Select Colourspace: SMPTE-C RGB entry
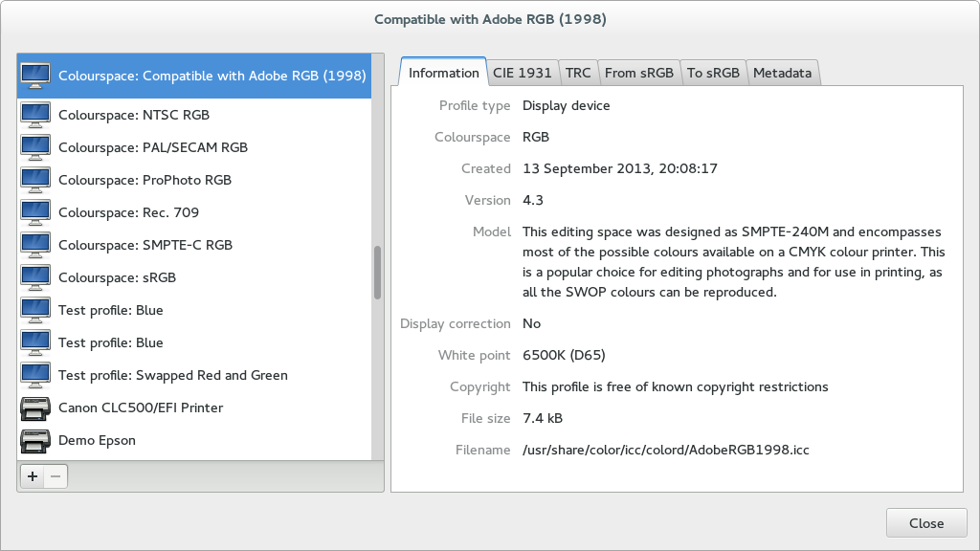This screenshot has width=980, height=551. point(145,245)
